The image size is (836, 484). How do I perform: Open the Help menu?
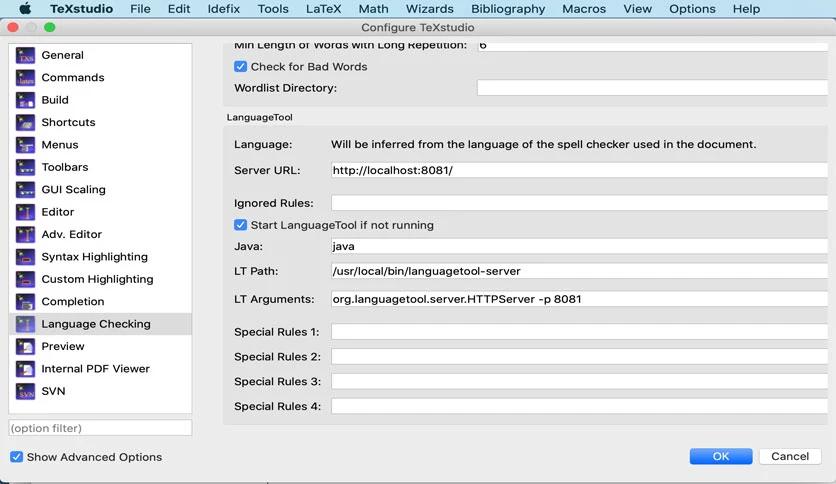point(746,9)
